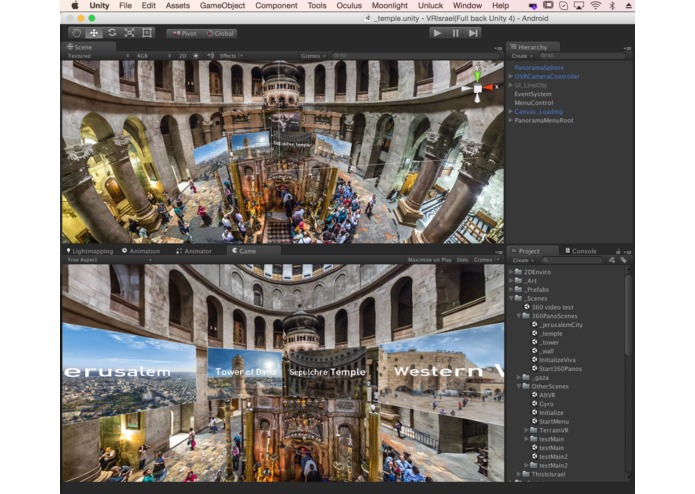
Task: Open the File menu
Action: [x=125, y=6]
